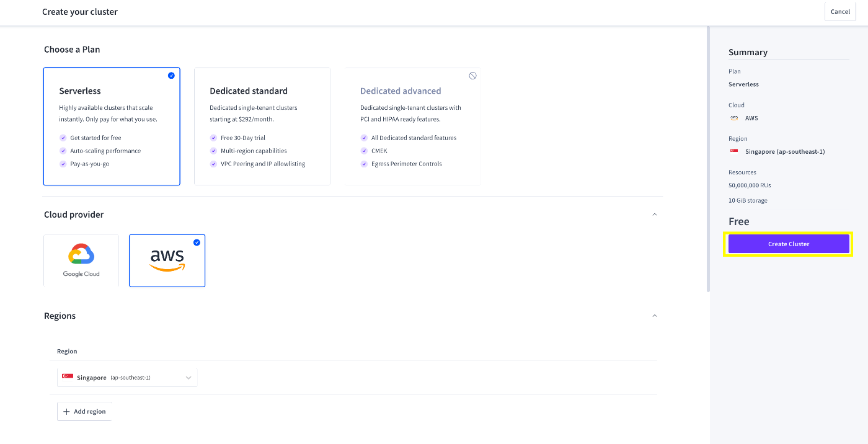The image size is (868, 444).
Task: Click the Google Cloud logo icon
Action: pyautogui.click(x=81, y=254)
